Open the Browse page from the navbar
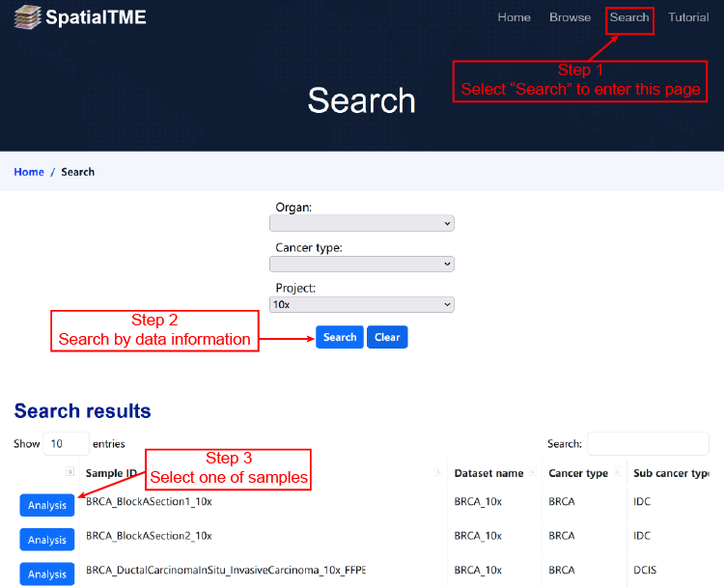This screenshot has height=588, width=724. pos(570,17)
